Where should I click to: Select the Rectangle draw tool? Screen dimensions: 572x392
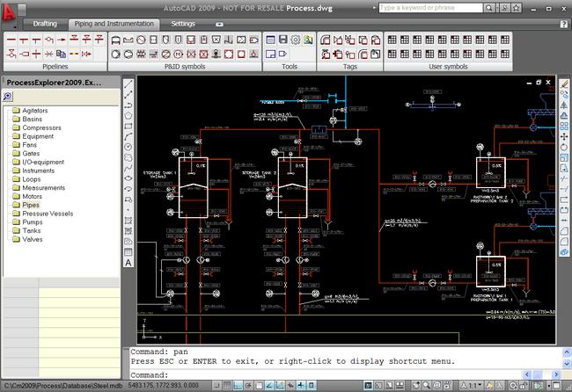128,126
